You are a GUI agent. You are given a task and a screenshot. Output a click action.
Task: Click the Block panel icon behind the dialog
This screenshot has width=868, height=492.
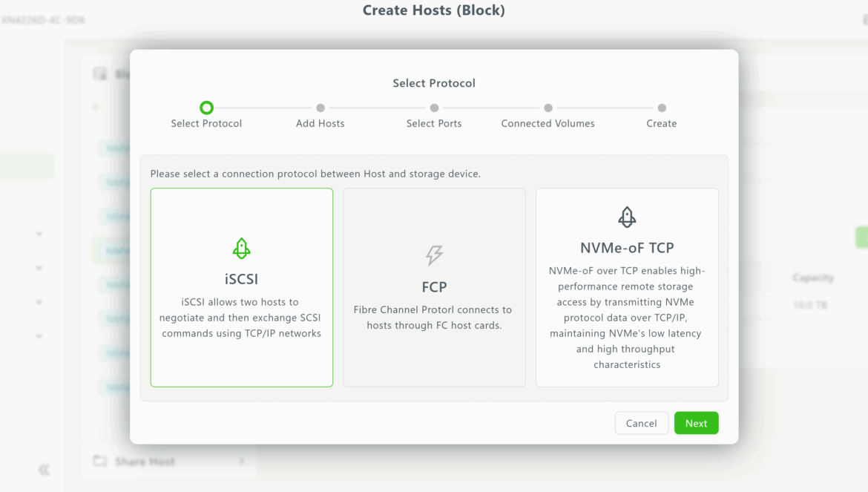coord(99,73)
